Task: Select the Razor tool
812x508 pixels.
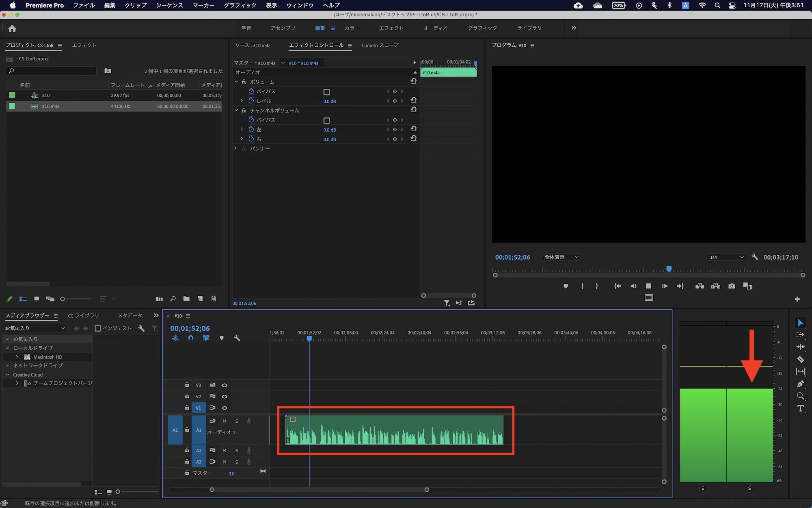Action: pos(800,360)
